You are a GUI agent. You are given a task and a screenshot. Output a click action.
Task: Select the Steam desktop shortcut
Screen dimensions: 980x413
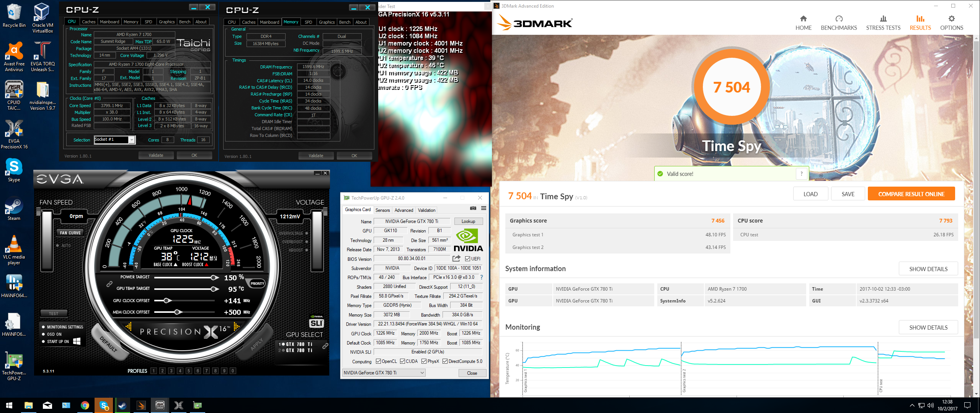[14, 209]
